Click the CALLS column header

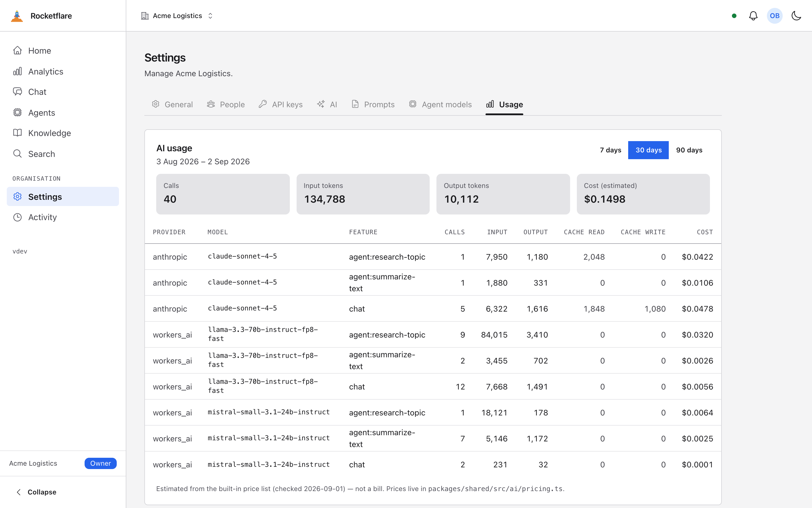tap(455, 232)
